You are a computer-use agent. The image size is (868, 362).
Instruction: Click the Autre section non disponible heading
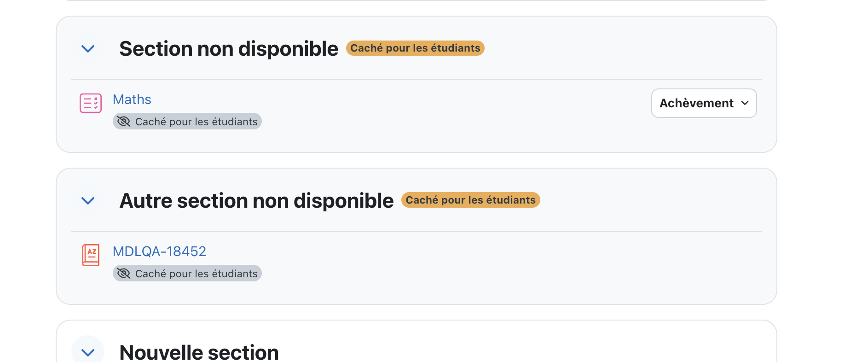click(x=256, y=200)
